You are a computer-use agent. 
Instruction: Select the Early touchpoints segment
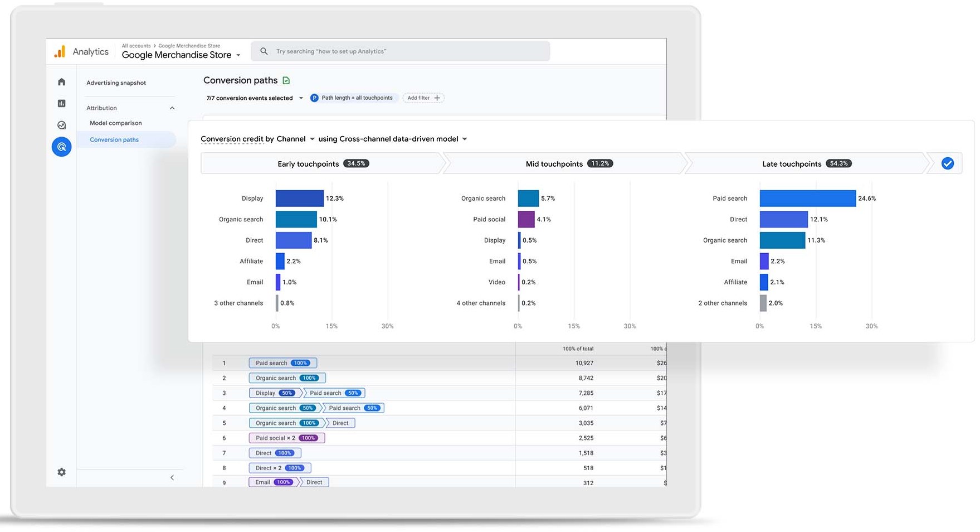coord(323,163)
